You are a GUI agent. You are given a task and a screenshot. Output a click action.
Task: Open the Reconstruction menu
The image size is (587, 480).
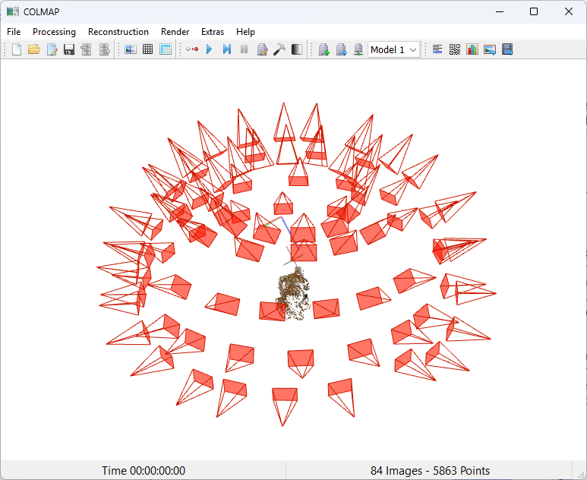tap(118, 32)
